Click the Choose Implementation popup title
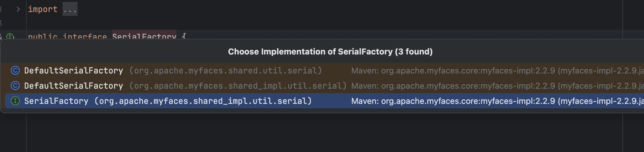Image resolution: width=644 pixels, height=152 pixels. [330, 52]
